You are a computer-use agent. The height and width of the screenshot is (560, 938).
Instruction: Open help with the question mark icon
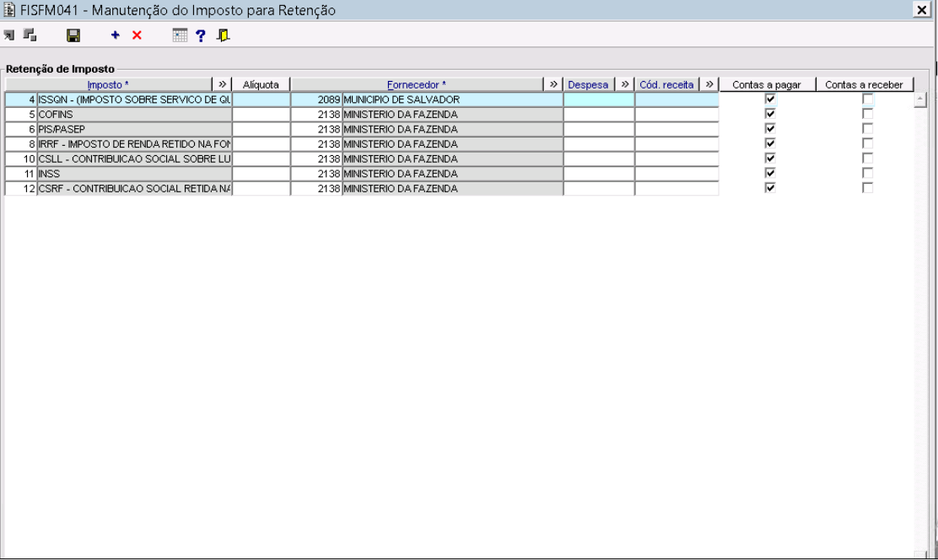(201, 36)
